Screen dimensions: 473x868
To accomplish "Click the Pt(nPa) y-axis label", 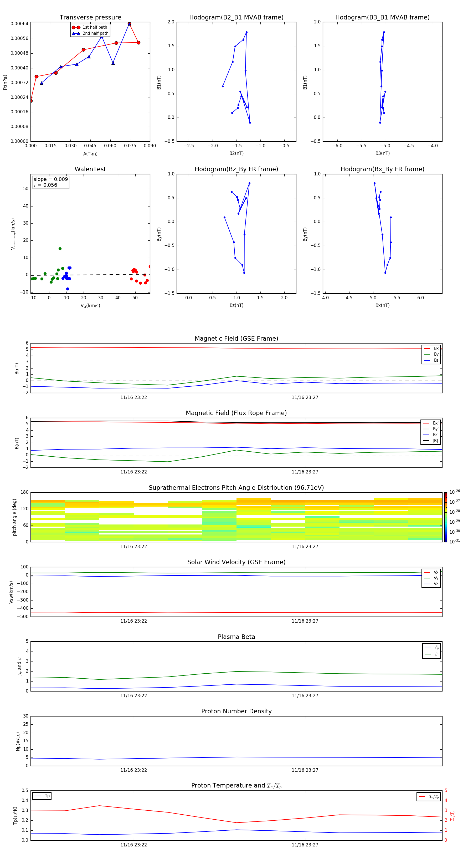I will tap(5, 82).
